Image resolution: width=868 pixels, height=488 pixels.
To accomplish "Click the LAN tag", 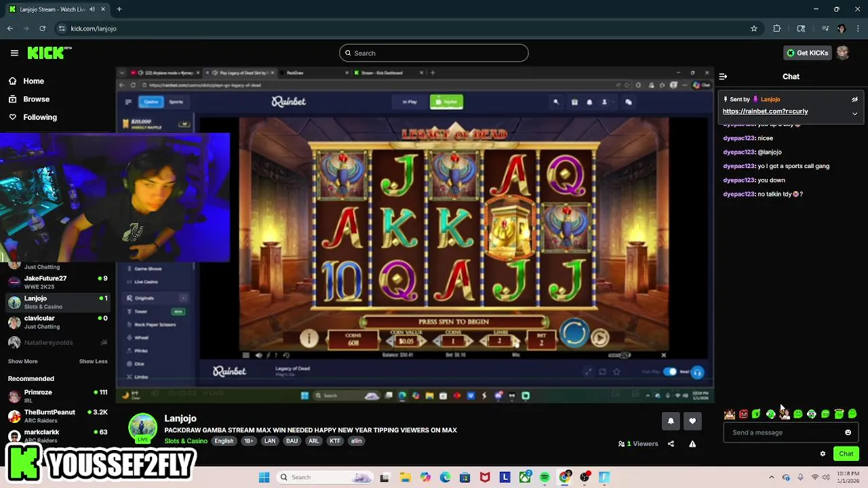I will click(270, 441).
